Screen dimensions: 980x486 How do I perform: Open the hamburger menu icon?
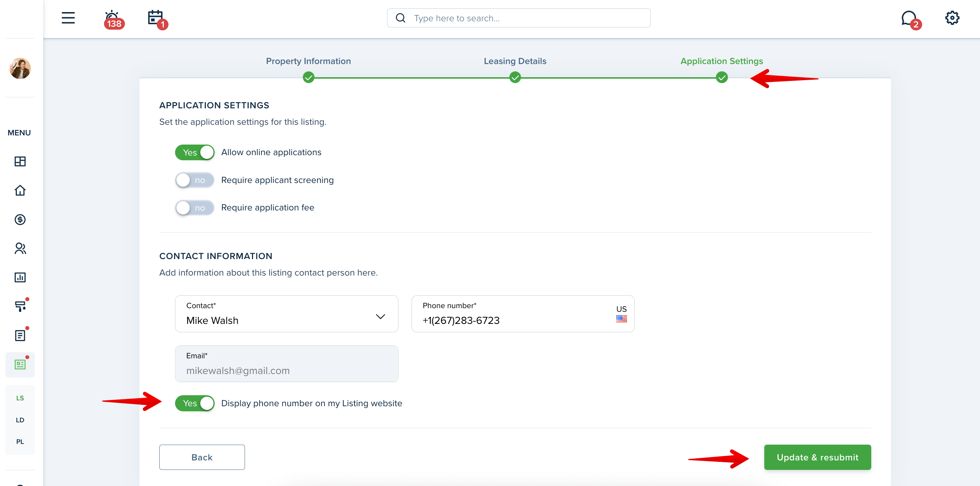68,18
